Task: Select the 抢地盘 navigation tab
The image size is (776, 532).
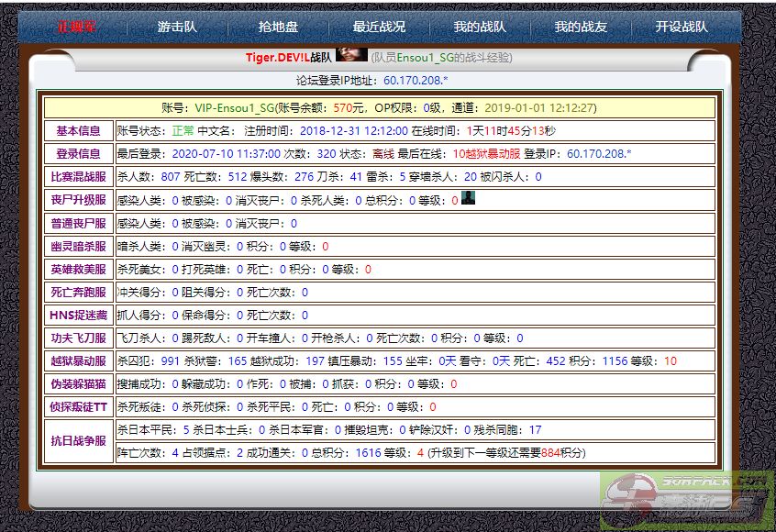Action: pyautogui.click(x=278, y=28)
